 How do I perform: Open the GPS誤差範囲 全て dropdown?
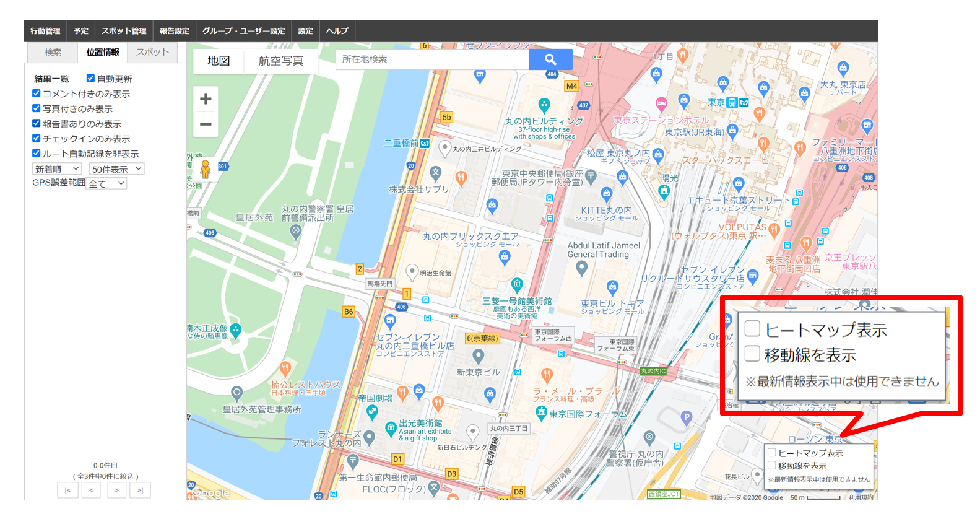pyautogui.click(x=106, y=183)
